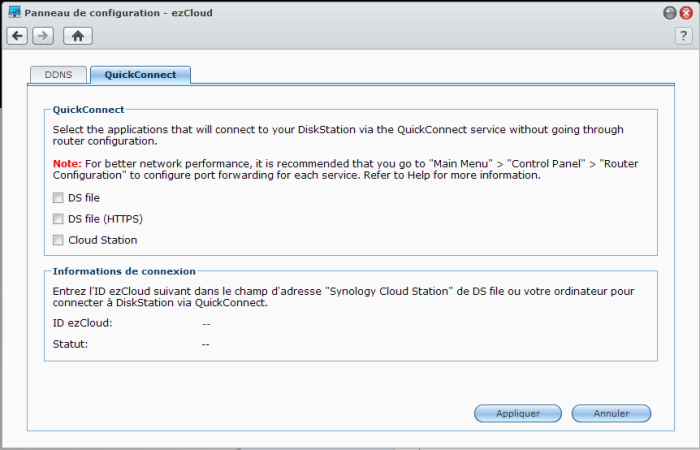Click the ID ezCloud value field
The width and height of the screenshot is (700, 450).
click(x=205, y=323)
